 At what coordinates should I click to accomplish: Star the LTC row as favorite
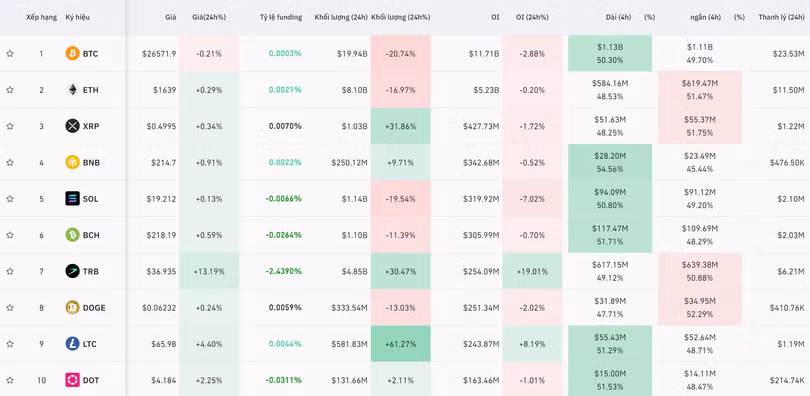[x=10, y=344]
